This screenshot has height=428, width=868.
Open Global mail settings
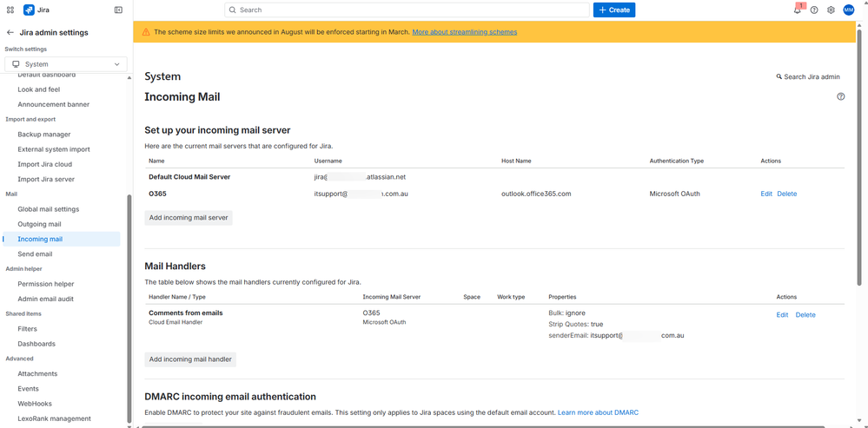48,209
